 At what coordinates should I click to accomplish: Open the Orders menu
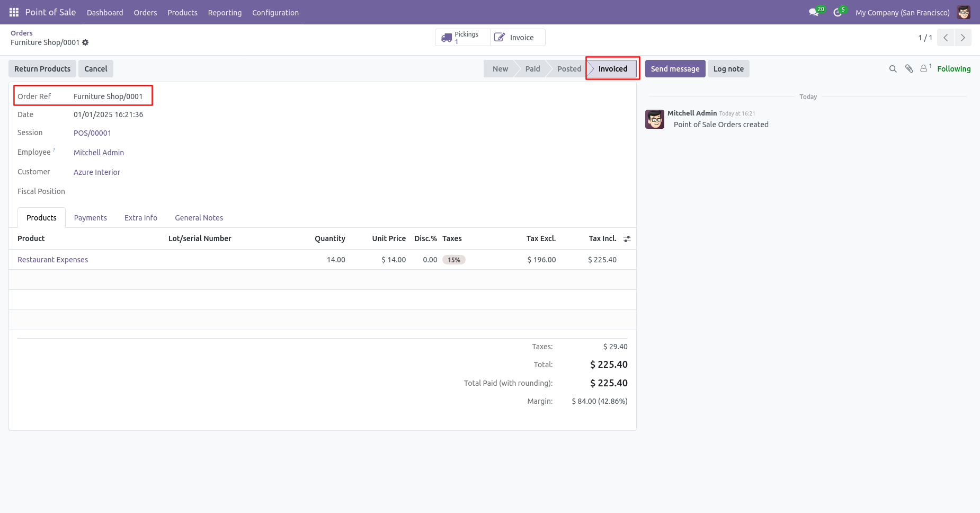[145, 13]
